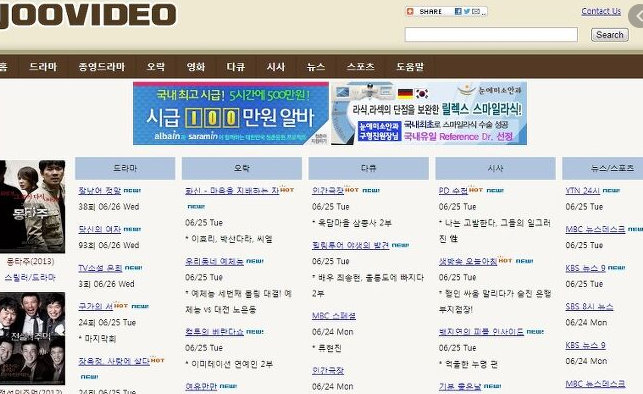643x394 pixels.
Task: Open the 생방송 오늘아침 link
Action: [468, 261]
